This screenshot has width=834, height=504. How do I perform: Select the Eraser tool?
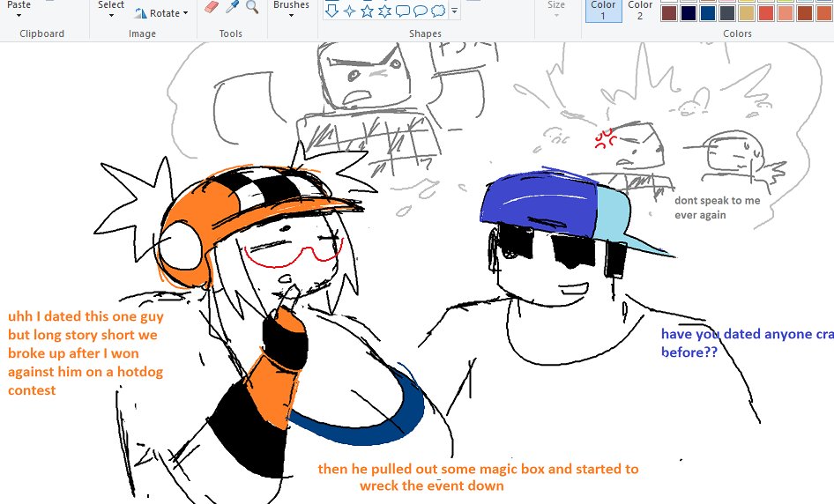tap(212, 7)
